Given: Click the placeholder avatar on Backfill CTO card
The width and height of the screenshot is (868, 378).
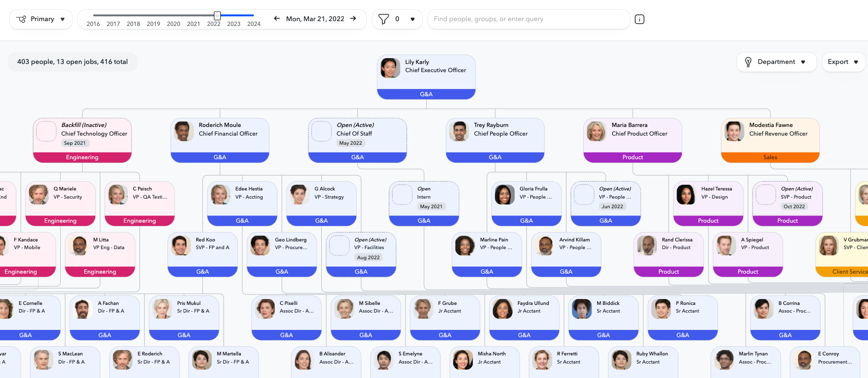Looking at the screenshot, I should coord(46,131).
